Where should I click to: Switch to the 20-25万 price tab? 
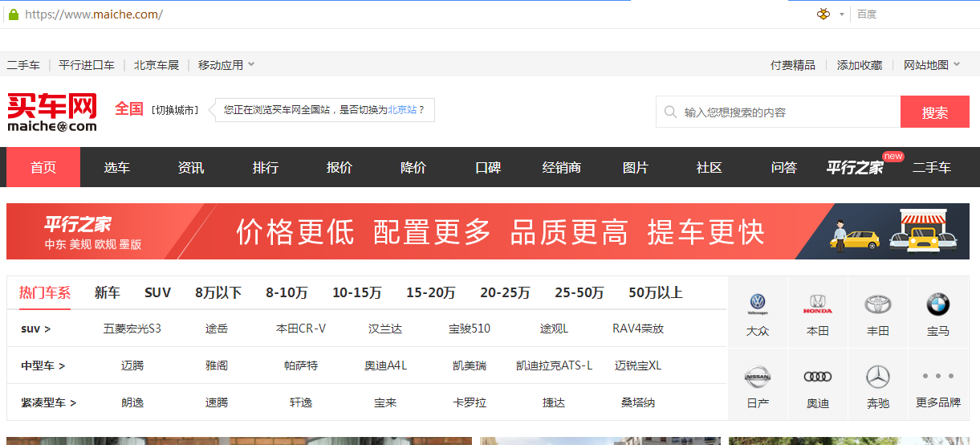pyautogui.click(x=505, y=292)
